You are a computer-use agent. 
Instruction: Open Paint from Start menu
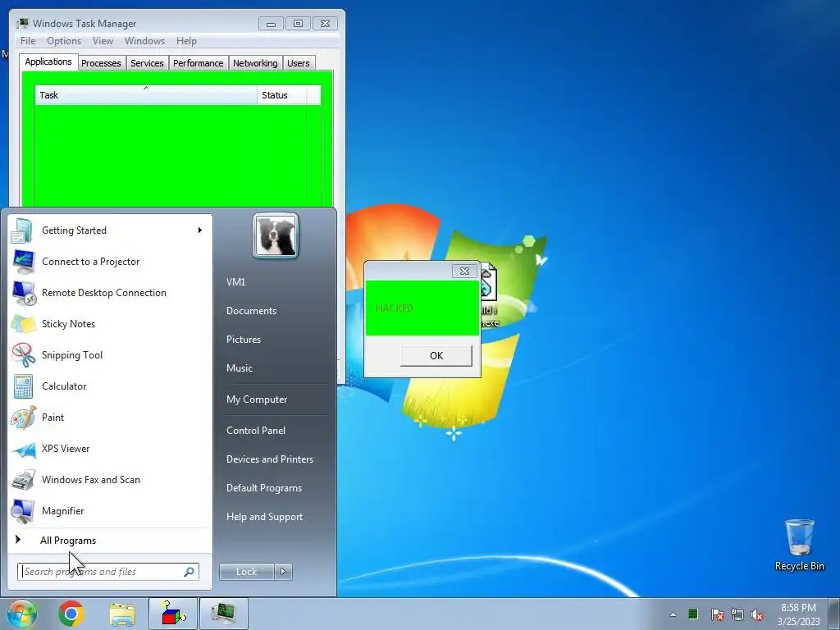pyautogui.click(x=110, y=418)
